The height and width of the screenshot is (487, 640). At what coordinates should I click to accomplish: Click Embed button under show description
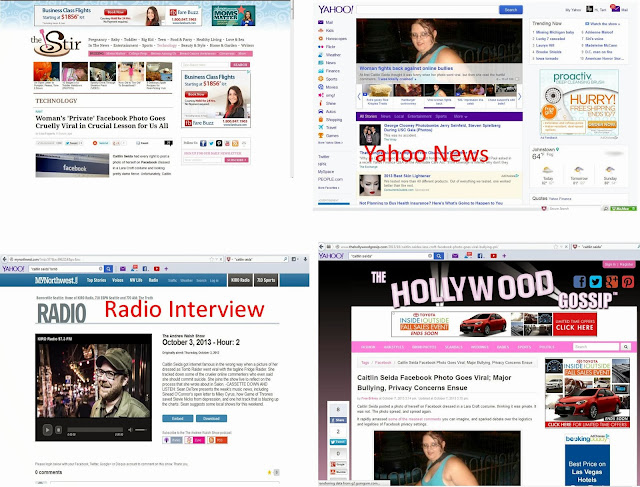click(x=178, y=418)
